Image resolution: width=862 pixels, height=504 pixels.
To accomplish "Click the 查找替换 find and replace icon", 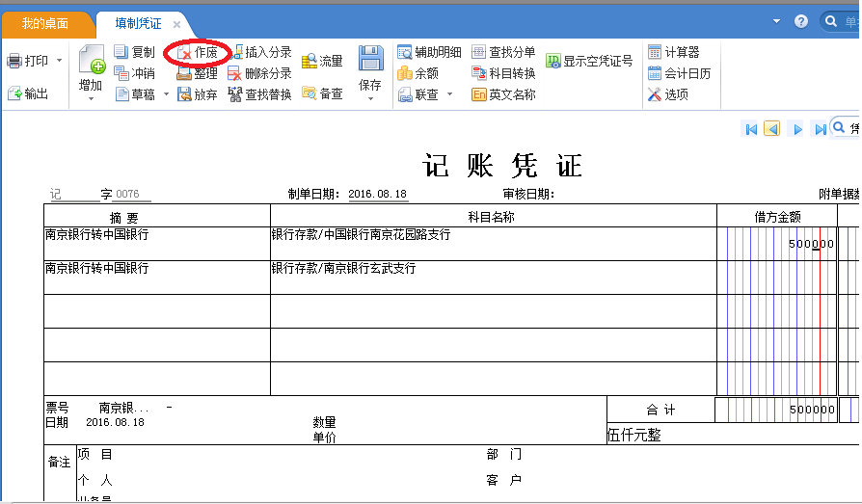I will pyautogui.click(x=235, y=94).
